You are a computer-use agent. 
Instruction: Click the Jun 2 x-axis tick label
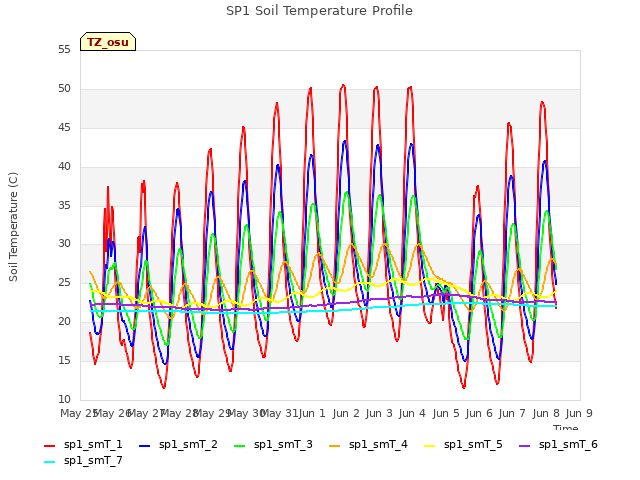click(346, 413)
